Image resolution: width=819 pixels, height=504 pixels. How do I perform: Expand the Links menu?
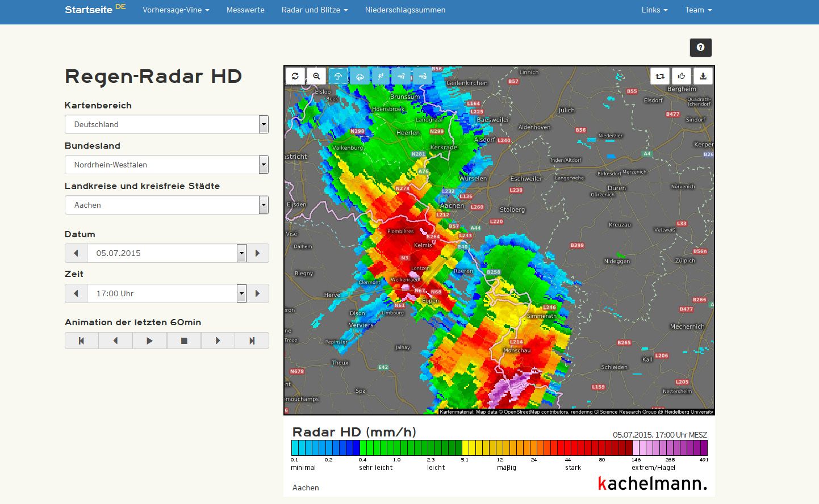coord(655,10)
